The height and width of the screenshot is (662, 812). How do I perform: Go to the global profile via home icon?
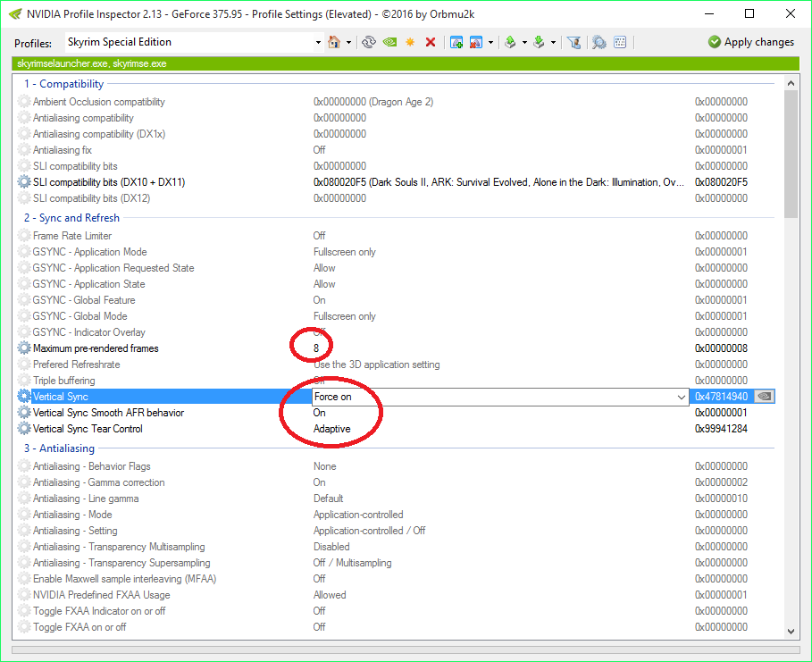(x=334, y=42)
